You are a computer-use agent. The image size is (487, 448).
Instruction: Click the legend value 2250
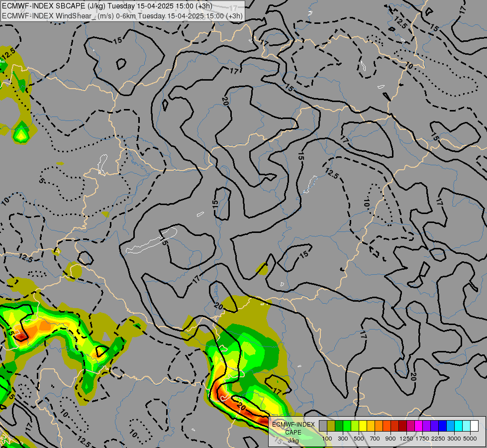[x=438, y=439]
